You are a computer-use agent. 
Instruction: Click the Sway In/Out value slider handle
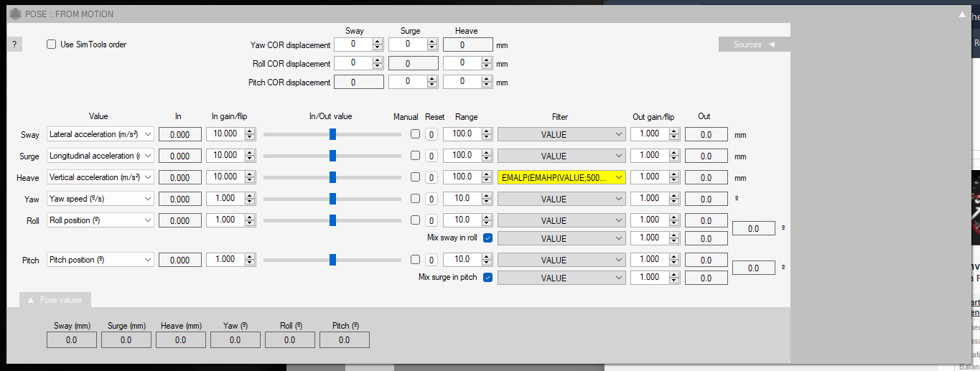click(x=332, y=134)
